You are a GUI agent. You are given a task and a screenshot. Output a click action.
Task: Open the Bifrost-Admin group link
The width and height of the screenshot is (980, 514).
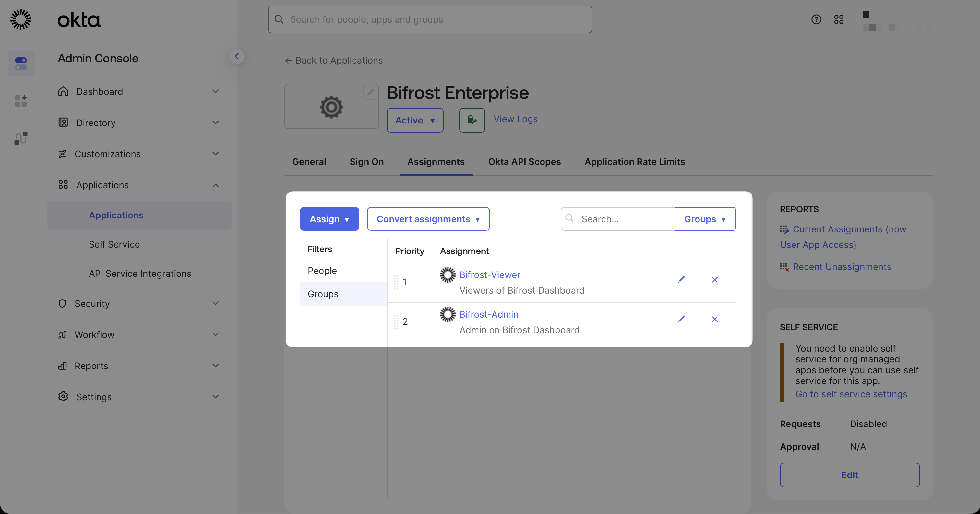pos(489,314)
